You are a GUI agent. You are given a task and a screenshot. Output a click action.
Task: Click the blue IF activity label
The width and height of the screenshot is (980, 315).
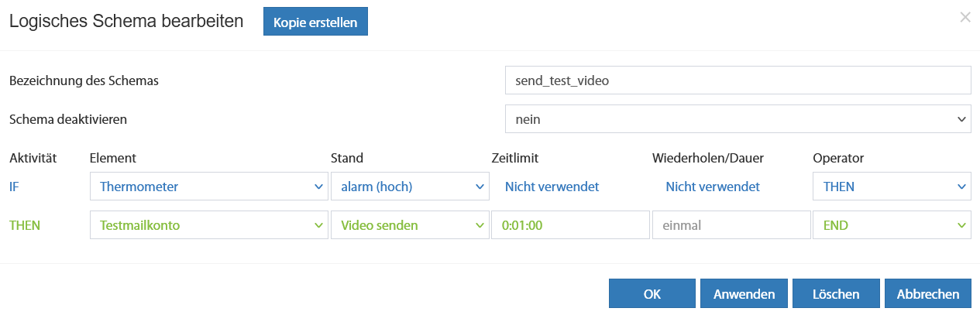[x=14, y=187]
